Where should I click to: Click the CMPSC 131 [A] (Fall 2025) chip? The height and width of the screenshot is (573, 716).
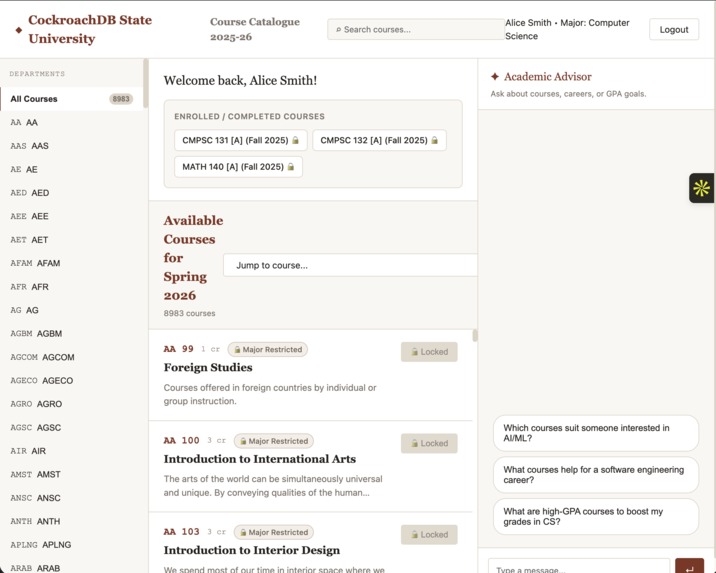click(x=241, y=140)
